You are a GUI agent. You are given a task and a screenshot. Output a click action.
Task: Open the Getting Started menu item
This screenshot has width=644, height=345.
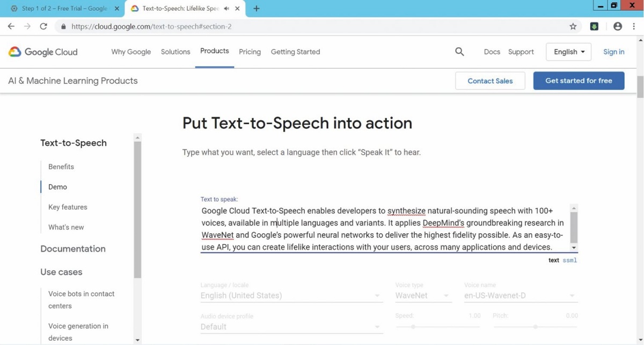click(x=295, y=52)
